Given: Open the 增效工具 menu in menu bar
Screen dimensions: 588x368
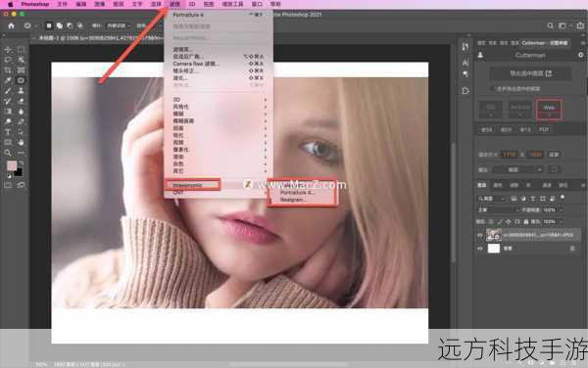Looking at the screenshot, I should click(x=232, y=4).
